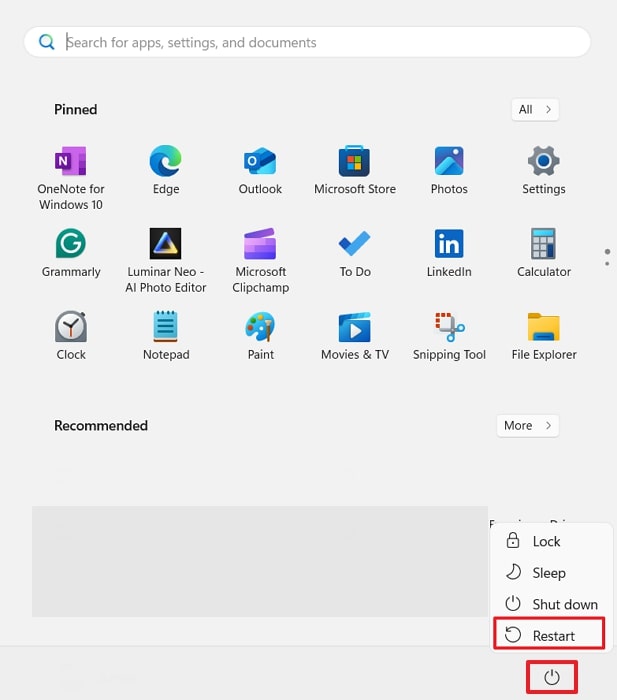Open OneNote for Windows 10 app
This screenshot has height=700, width=617.
click(71, 178)
